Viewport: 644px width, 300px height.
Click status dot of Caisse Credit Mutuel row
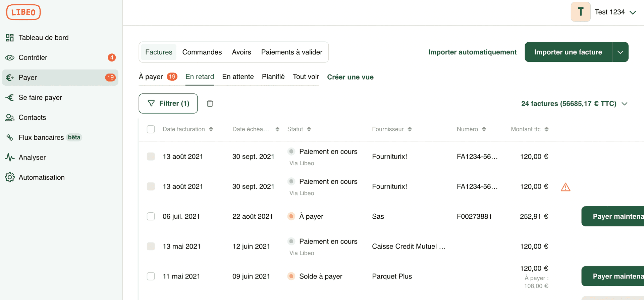[x=291, y=241]
